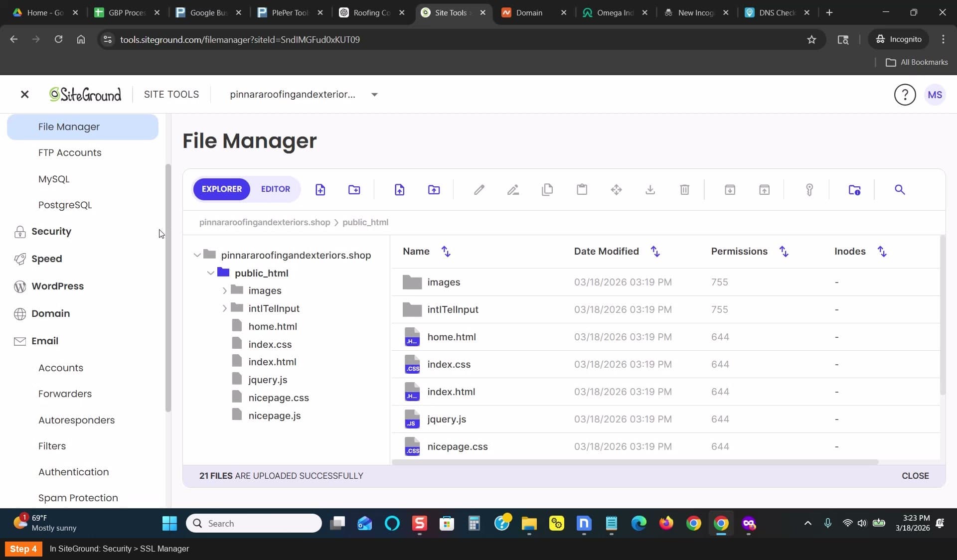Image resolution: width=957 pixels, height=560 pixels.
Task: Open the help question mark icon
Action: 905,95
